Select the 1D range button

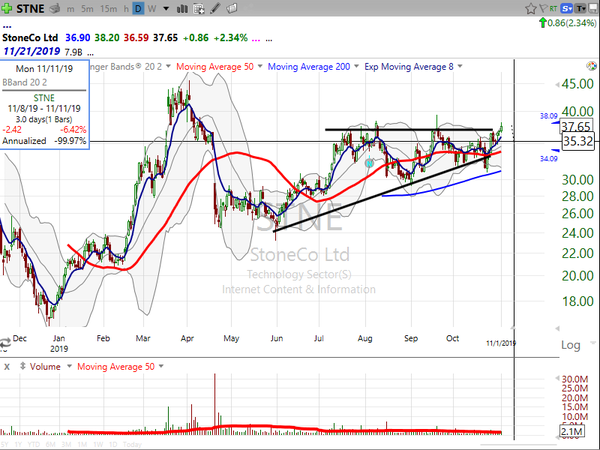tap(113, 445)
